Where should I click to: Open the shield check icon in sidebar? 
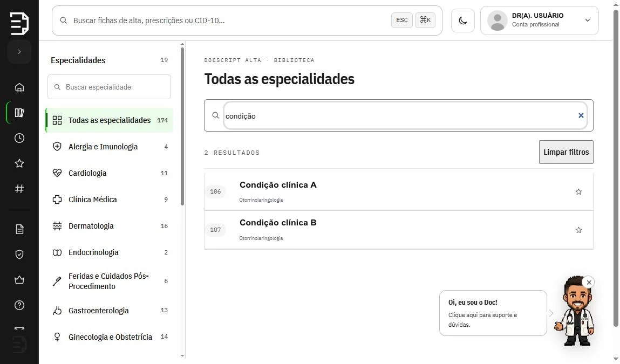(19, 255)
